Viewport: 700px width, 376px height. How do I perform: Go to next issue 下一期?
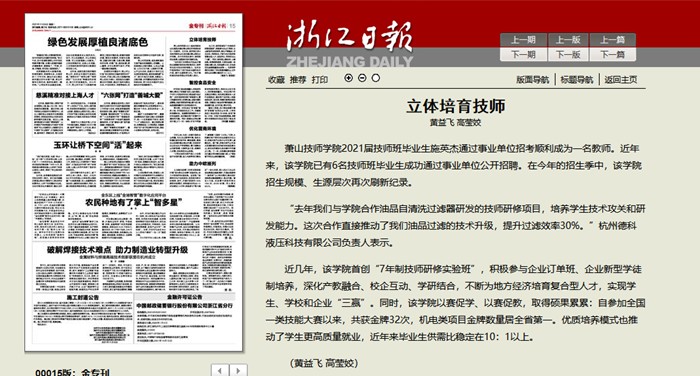[523, 54]
